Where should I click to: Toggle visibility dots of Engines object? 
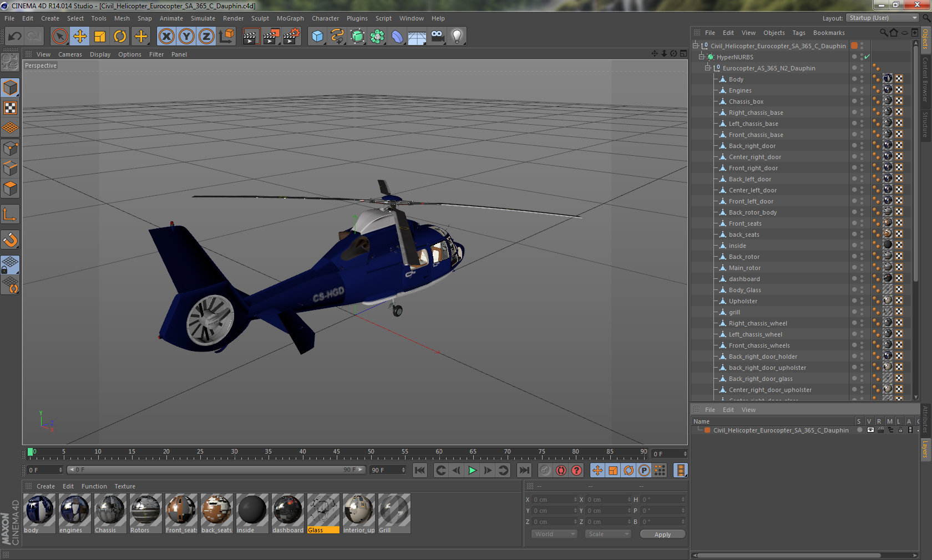coord(862,90)
